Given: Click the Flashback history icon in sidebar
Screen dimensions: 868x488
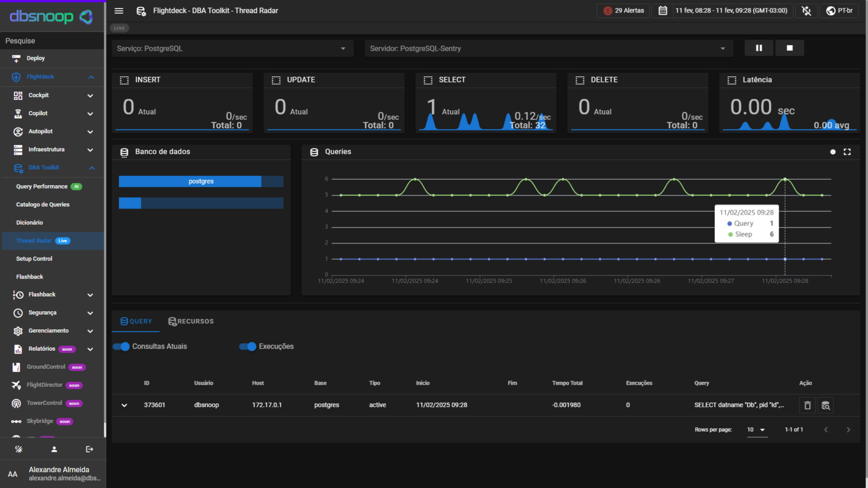Looking at the screenshot, I should [x=18, y=295].
